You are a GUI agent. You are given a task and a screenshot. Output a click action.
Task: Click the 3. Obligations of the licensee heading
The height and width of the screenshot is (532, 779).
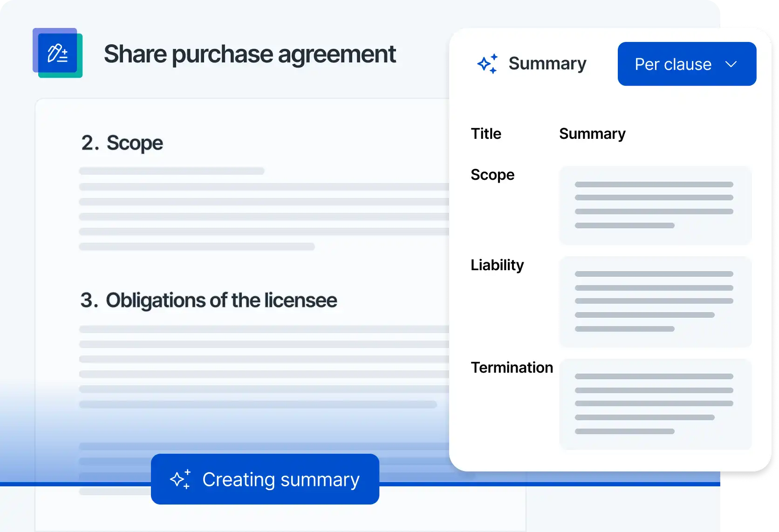(x=209, y=300)
